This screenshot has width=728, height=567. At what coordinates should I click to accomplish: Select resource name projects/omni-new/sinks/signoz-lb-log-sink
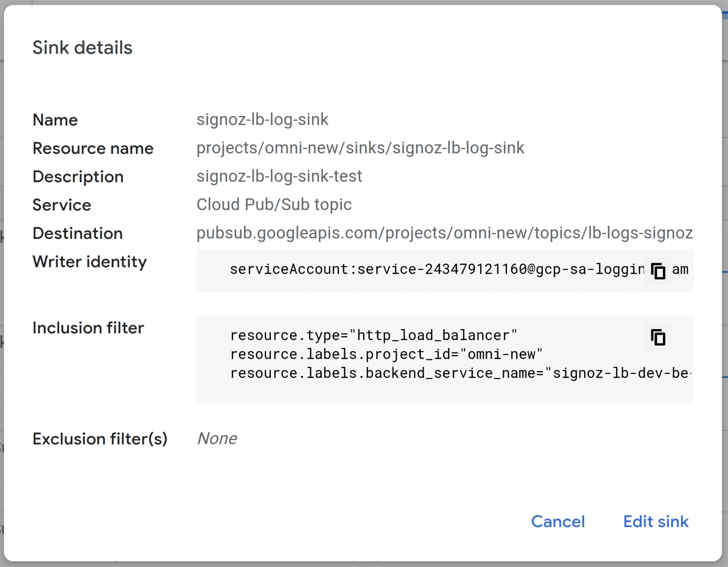(361, 148)
